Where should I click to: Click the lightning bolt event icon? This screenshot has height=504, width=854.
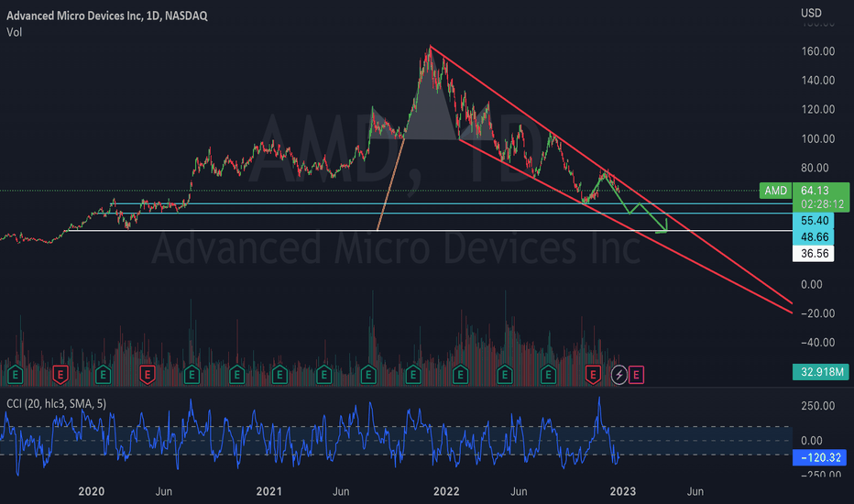click(619, 375)
